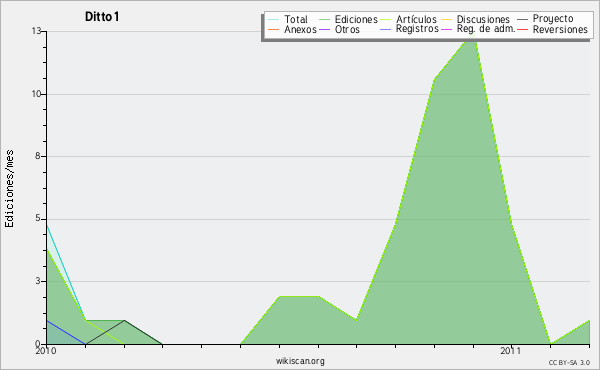The width and height of the screenshot is (600, 370).
Task: Click the Artículos legend label
Action: pyautogui.click(x=416, y=19)
